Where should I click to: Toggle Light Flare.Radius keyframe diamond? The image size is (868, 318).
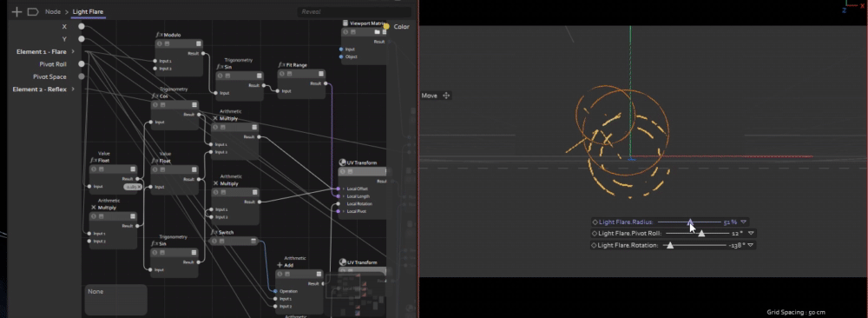tap(595, 222)
